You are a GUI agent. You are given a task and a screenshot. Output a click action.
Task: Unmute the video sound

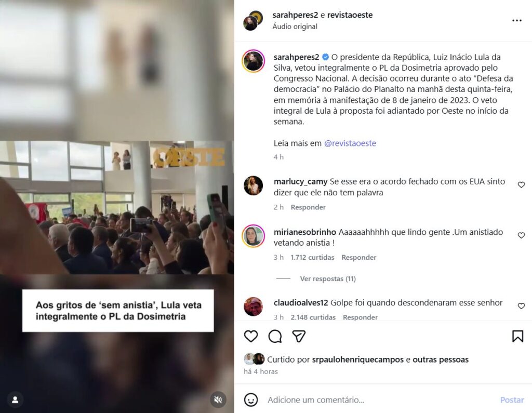[218, 400]
